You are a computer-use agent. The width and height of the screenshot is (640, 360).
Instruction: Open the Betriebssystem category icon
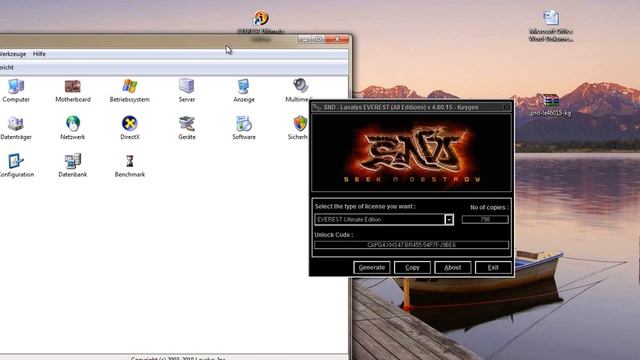[130, 86]
